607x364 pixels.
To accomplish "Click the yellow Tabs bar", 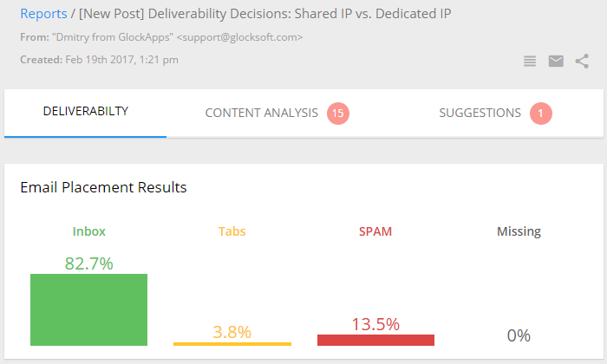I will pyautogui.click(x=232, y=344).
